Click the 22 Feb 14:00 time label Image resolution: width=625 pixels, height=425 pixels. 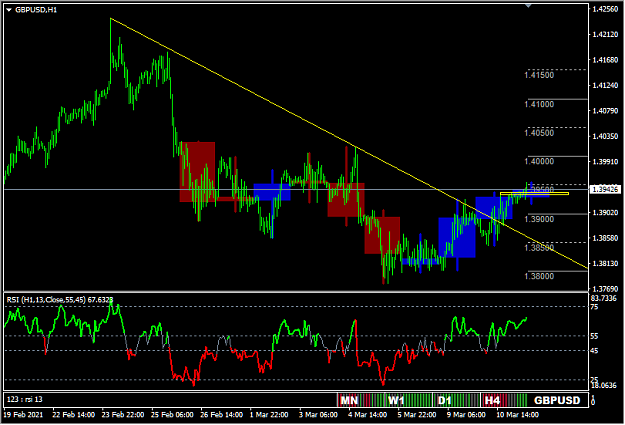pos(73,415)
